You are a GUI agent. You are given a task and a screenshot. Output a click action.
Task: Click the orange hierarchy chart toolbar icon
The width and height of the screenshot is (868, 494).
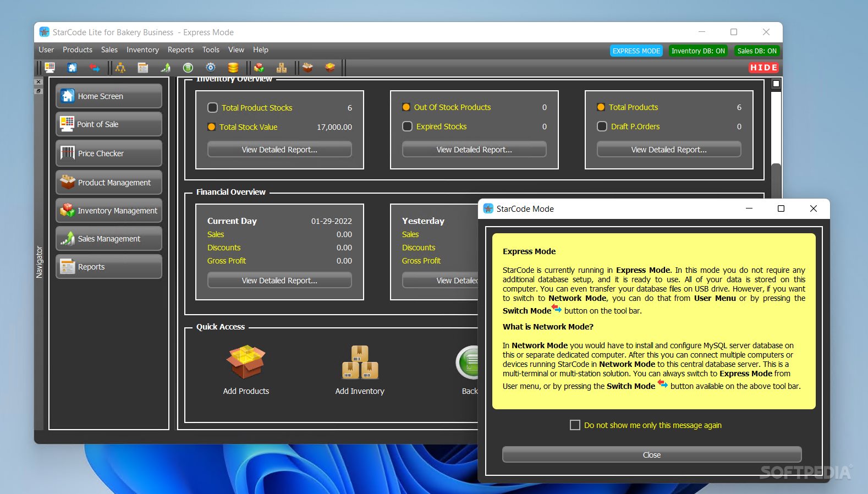coord(120,68)
